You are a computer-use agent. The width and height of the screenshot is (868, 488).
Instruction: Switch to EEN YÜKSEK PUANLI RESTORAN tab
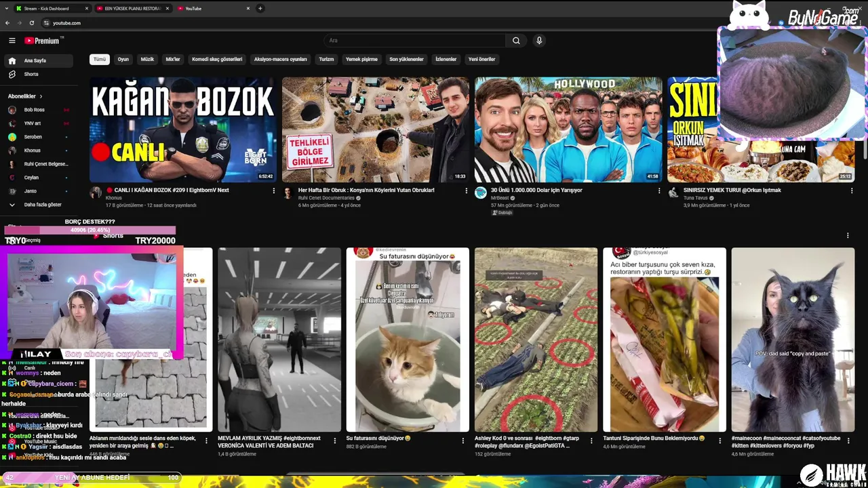pyautogui.click(x=133, y=9)
